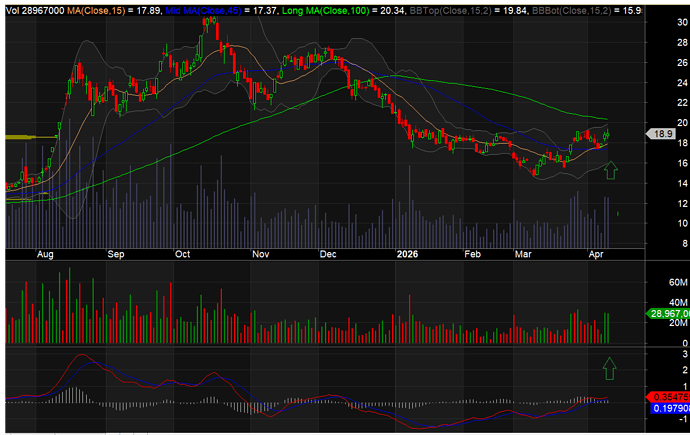This screenshot has width=690, height=435.
Task: Click the red 0.35475 MACD value tag
Action: click(666, 396)
